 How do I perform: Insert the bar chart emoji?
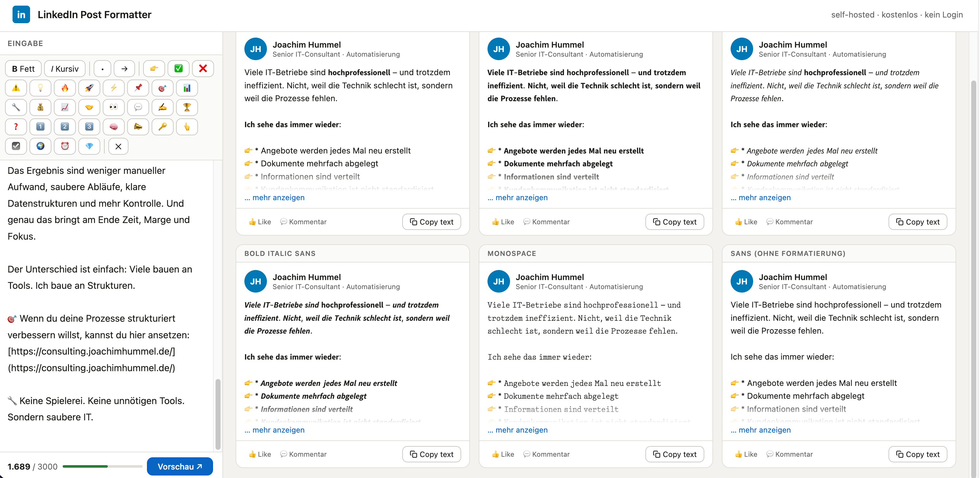[x=187, y=88]
